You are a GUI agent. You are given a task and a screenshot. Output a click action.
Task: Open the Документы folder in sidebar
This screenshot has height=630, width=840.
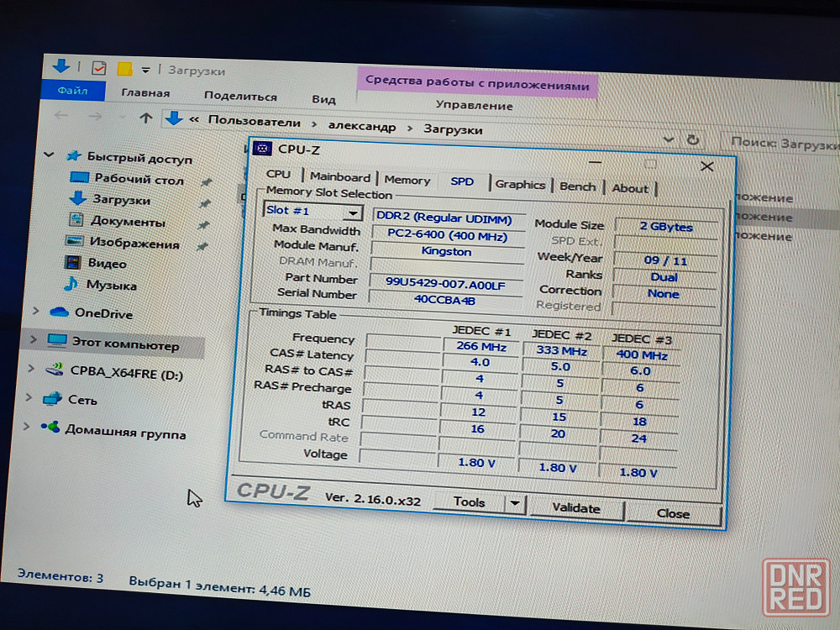[x=128, y=222]
